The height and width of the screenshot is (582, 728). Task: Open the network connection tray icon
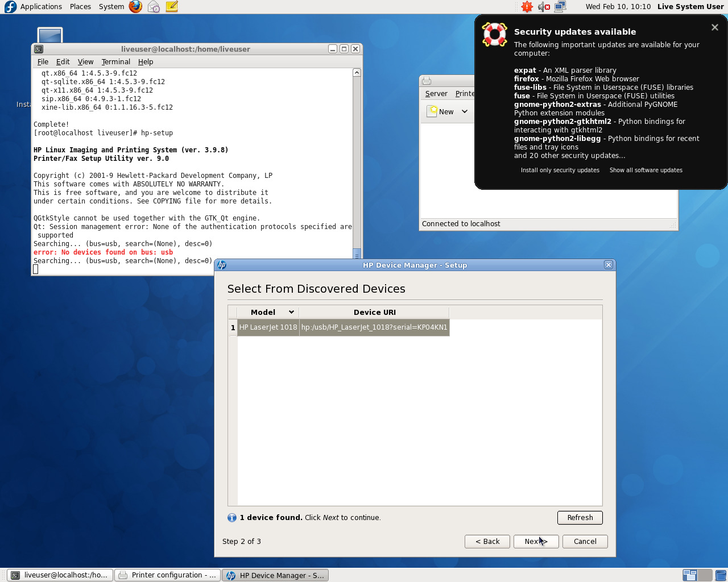560,7
